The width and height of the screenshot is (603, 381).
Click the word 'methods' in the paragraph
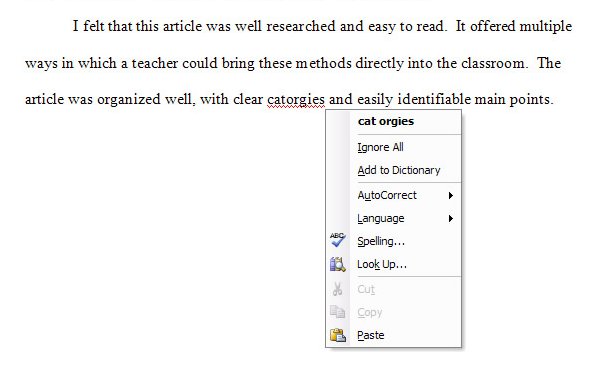point(323,63)
